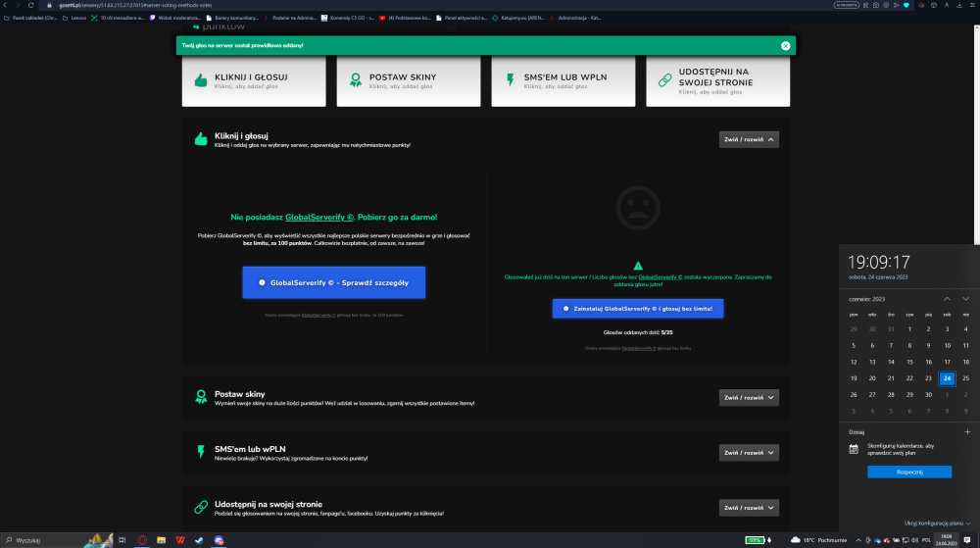
Task: Open Opera browser from taskbar
Action: tap(142, 540)
